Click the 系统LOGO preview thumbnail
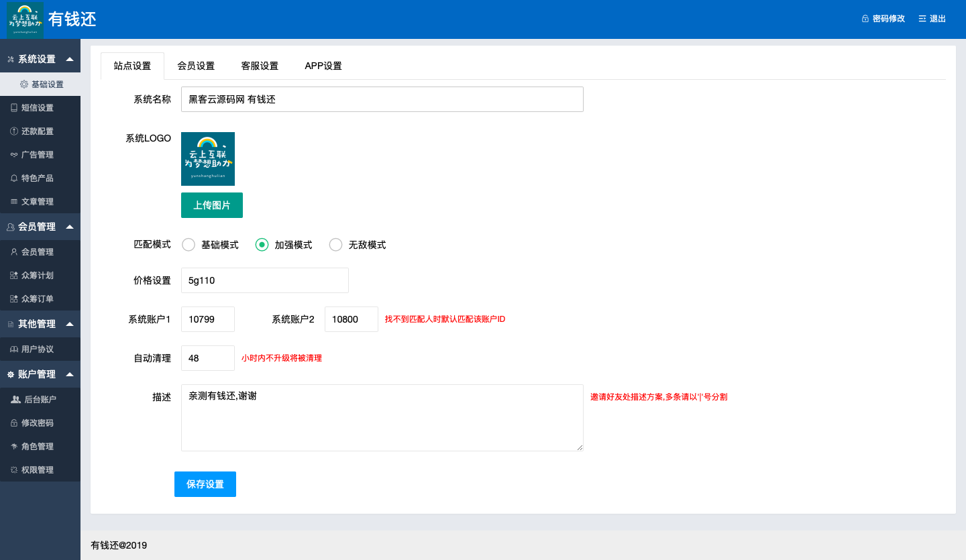The width and height of the screenshot is (966, 560). (208, 159)
